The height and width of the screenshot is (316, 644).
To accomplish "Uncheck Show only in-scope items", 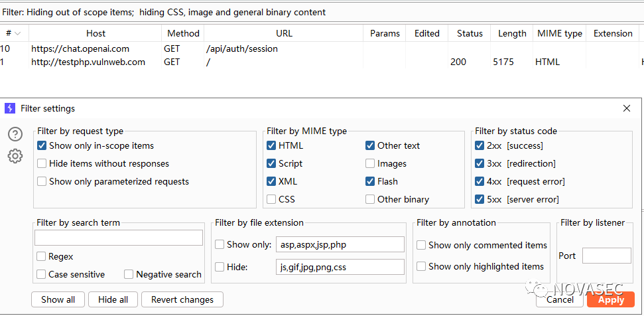I will click(x=42, y=145).
